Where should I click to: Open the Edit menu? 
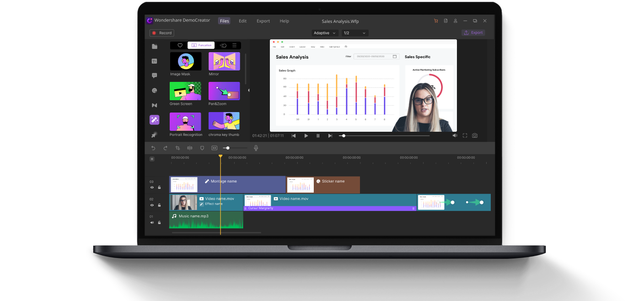pos(242,21)
